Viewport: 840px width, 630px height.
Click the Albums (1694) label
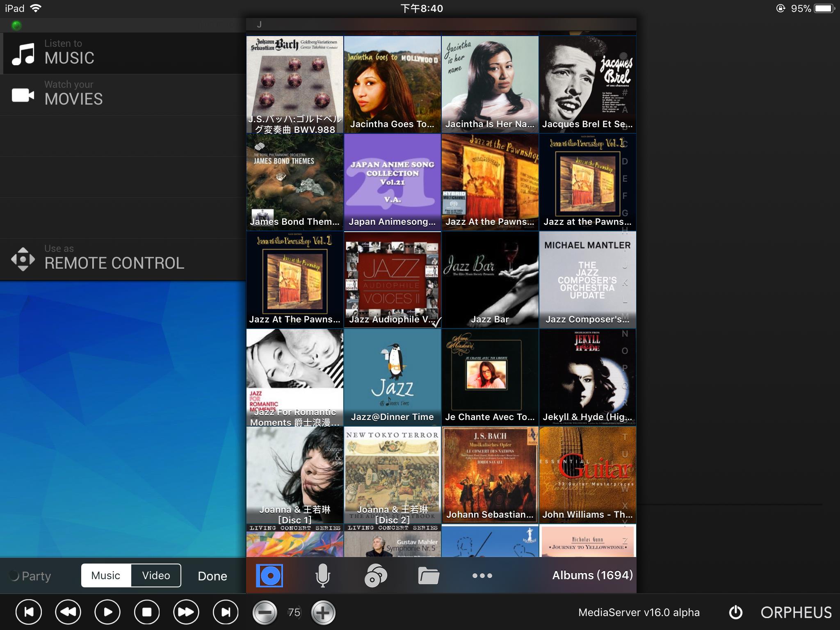pos(592,575)
